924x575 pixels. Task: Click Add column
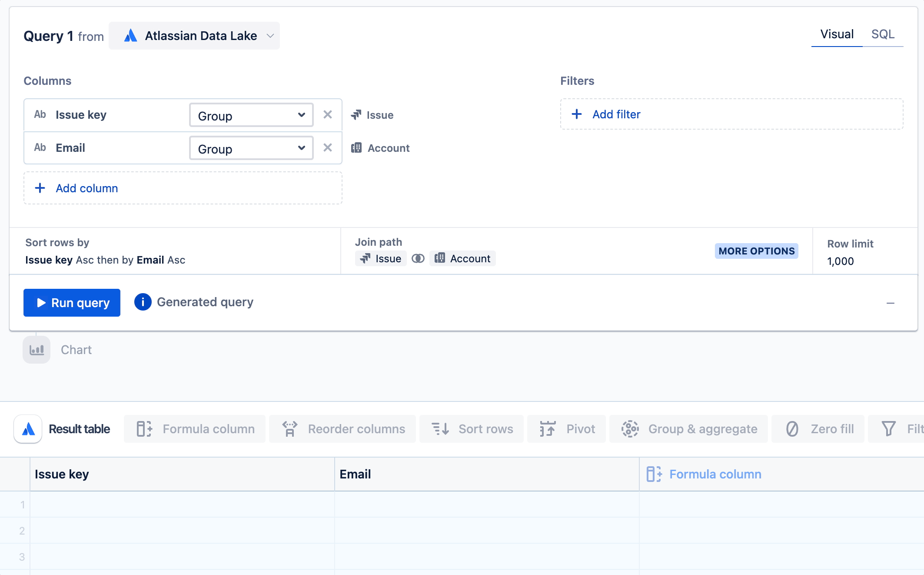[x=86, y=188]
